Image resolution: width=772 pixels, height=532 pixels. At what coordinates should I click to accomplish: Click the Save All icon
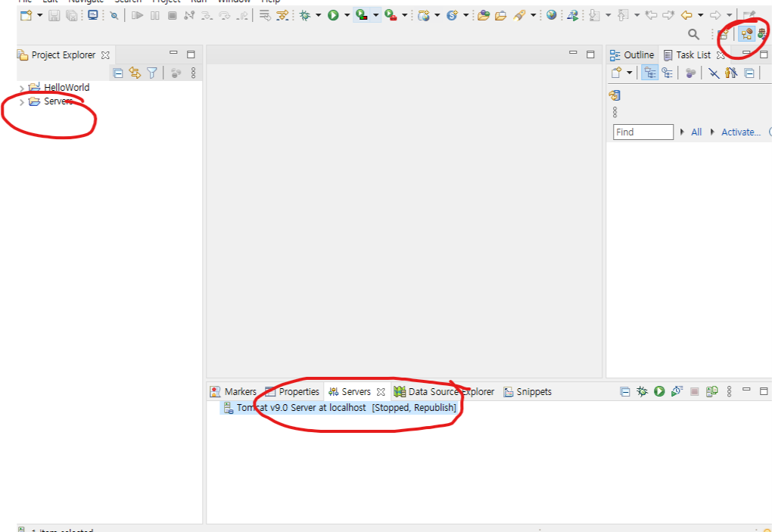(72, 16)
